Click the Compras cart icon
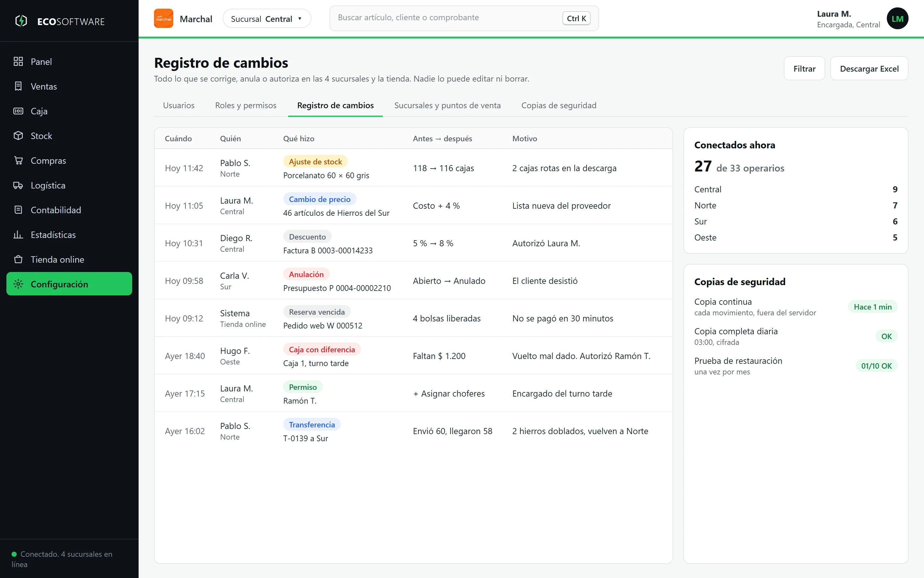The height and width of the screenshot is (578, 924). pos(18,161)
